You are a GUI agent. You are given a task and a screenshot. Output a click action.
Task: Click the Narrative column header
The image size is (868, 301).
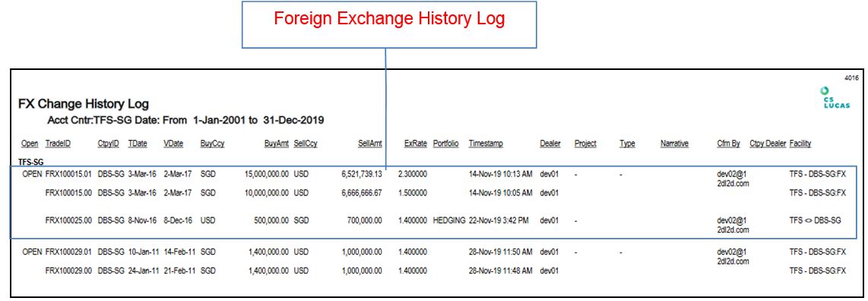(x=674, y=144)
